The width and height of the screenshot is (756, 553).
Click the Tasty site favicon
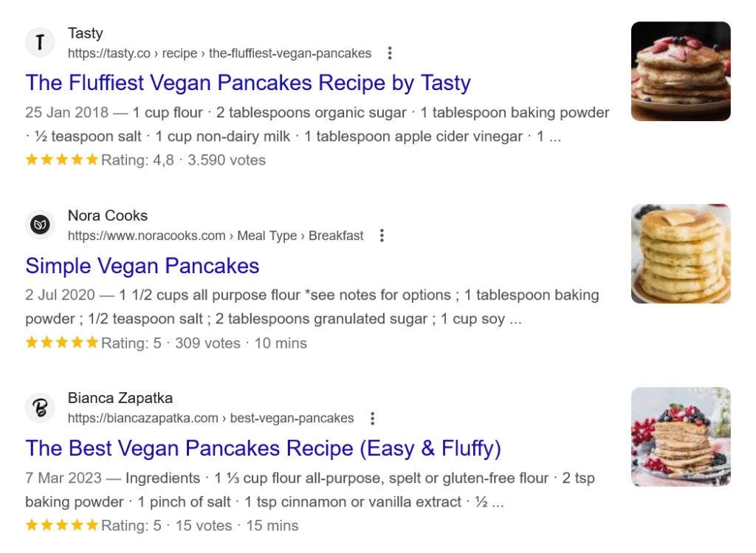tap(40, 42)
